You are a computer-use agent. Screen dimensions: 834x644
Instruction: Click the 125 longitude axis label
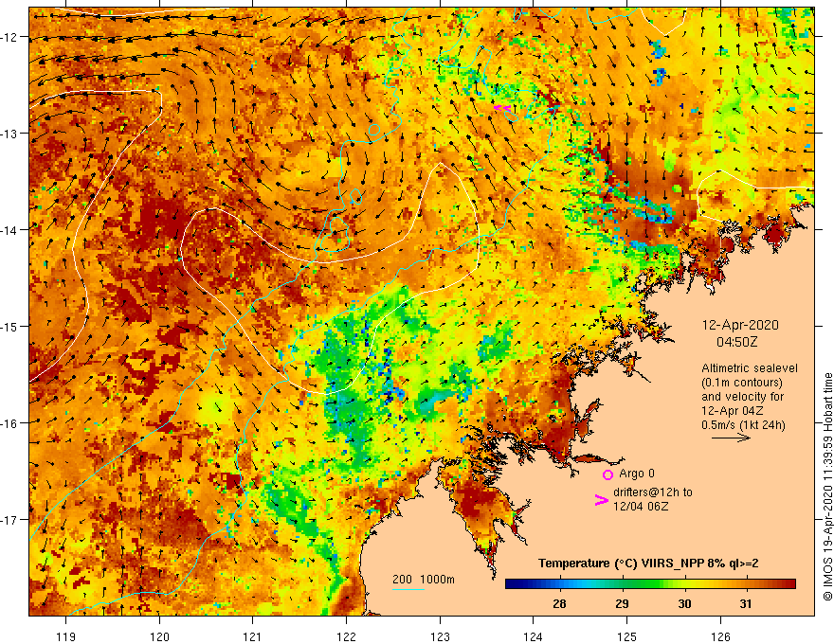[x=627, y=636]
